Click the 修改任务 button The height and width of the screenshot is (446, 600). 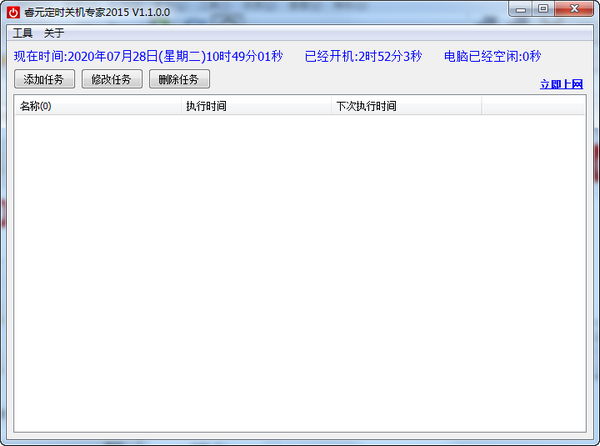pos(112,79)
